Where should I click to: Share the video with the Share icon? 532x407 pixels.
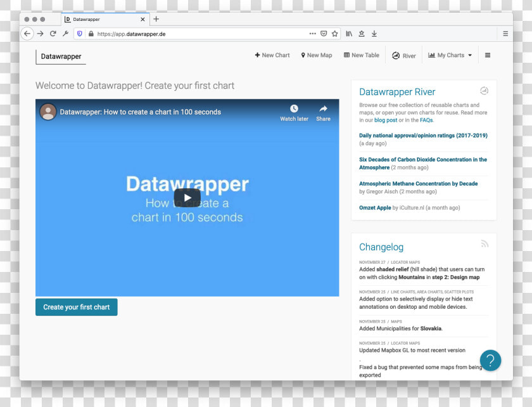(324, 113)
